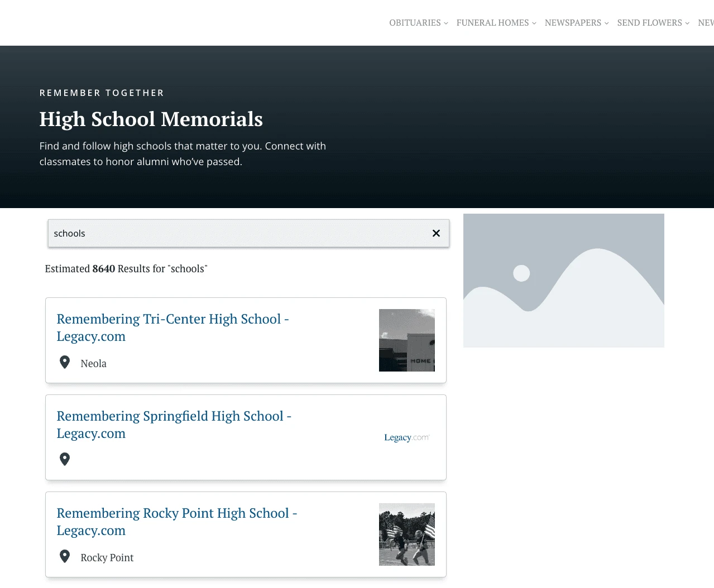Open the Send Flowers menu item
The image size is (714, 588).
click(x=649, y=23)
